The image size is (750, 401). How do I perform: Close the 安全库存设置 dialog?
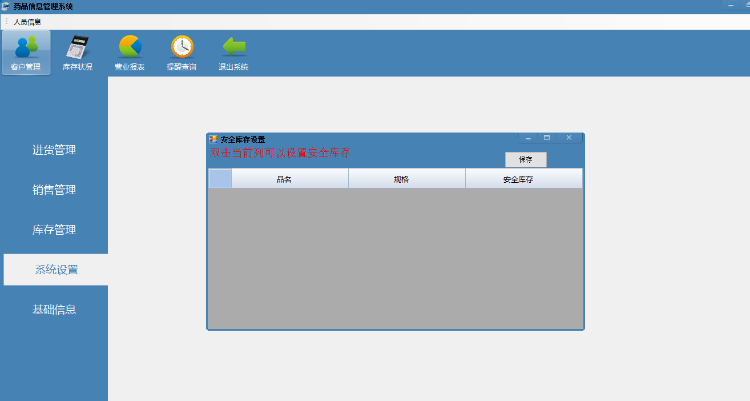point(569,138)
